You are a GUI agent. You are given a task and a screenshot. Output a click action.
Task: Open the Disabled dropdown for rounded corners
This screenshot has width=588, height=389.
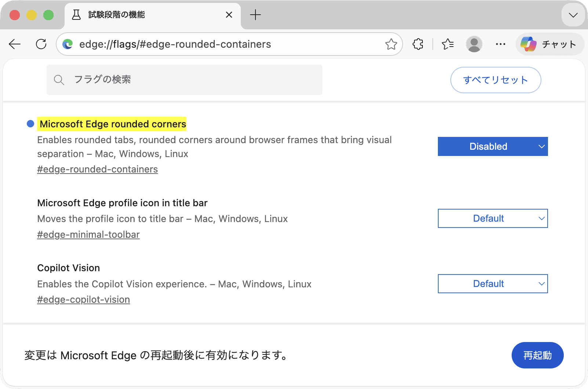[x=493, y=146]
